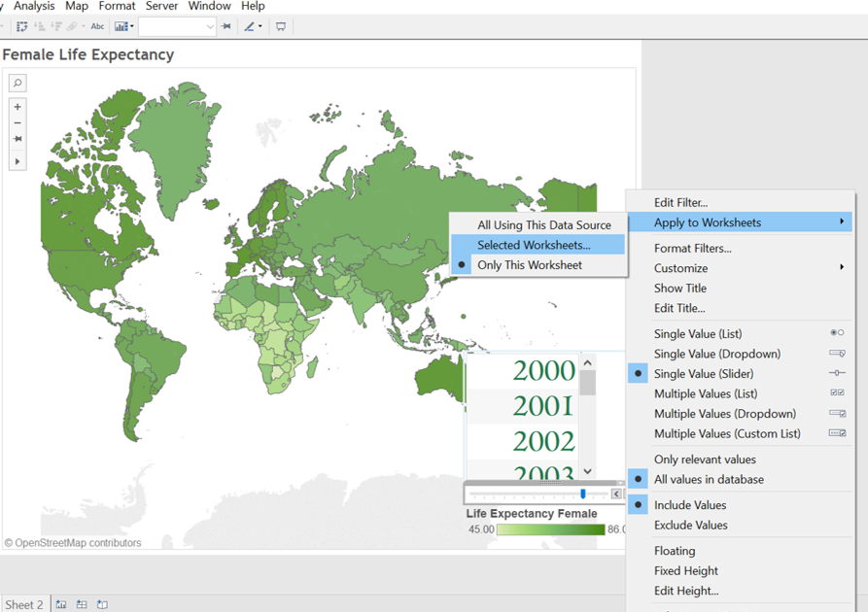Click the new story icon at bottom

coord(102,604)
